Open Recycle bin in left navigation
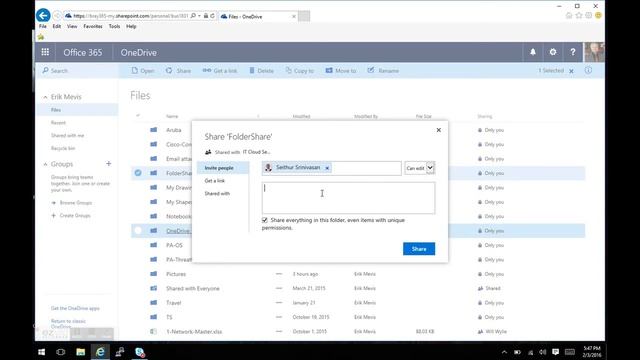The image size is (640, 360). [x=63, y=148]
